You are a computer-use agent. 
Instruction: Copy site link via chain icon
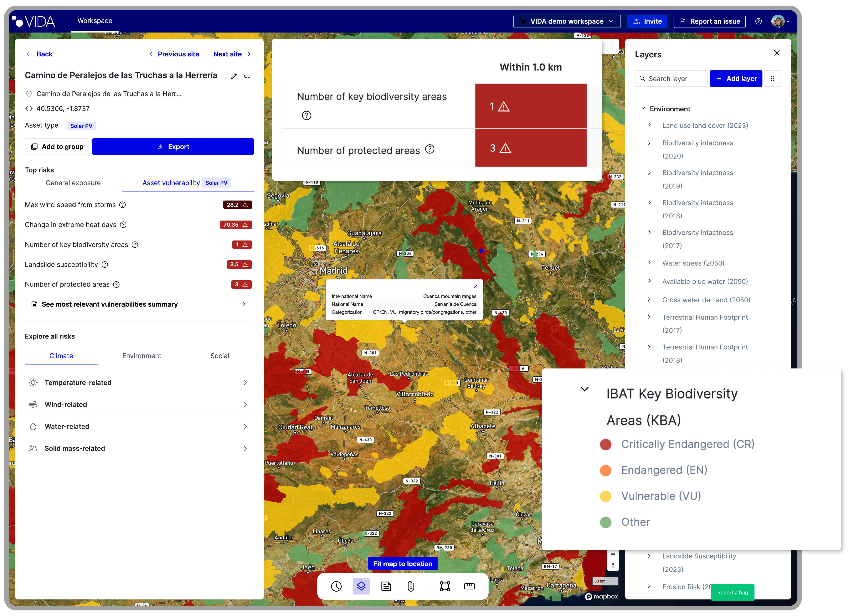click(247, 76)
